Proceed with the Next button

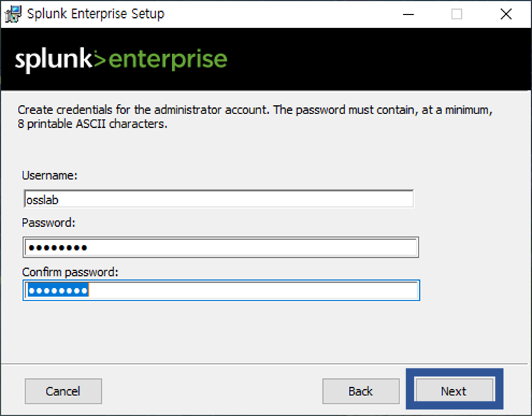(x=454, y=391)
